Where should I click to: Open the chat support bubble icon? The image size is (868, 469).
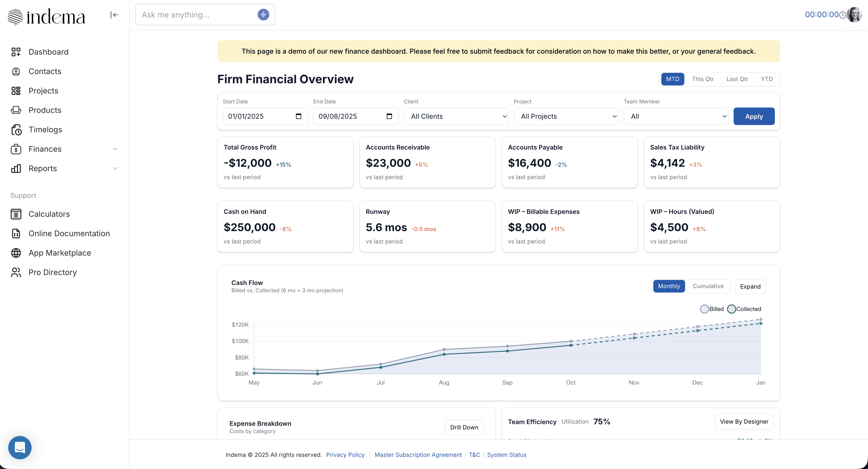click(20, 447)
